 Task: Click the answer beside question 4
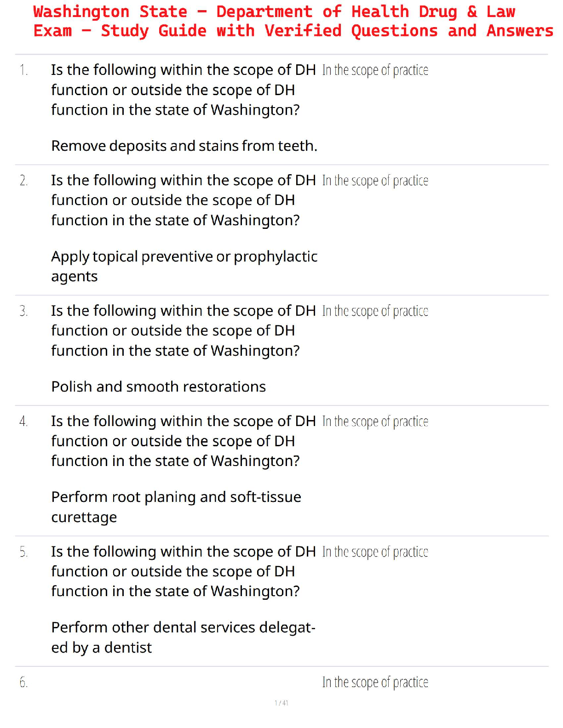point(375,421)
